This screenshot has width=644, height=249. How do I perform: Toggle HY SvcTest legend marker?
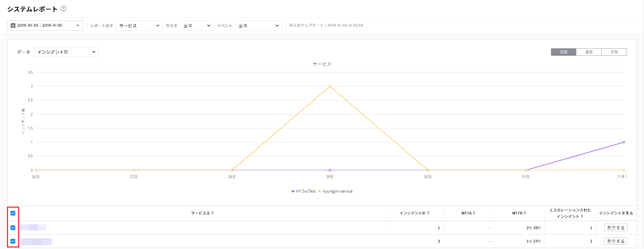(293, 191)
